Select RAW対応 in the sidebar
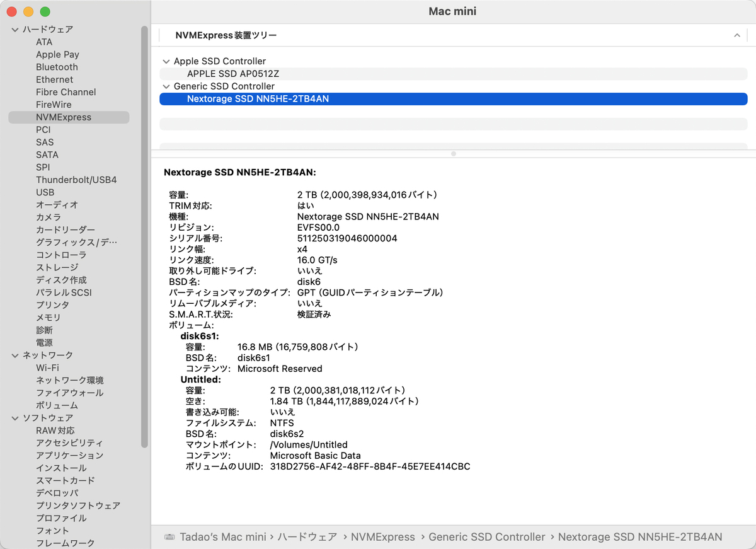Screen dimensions: 756x549 [55, 431]
